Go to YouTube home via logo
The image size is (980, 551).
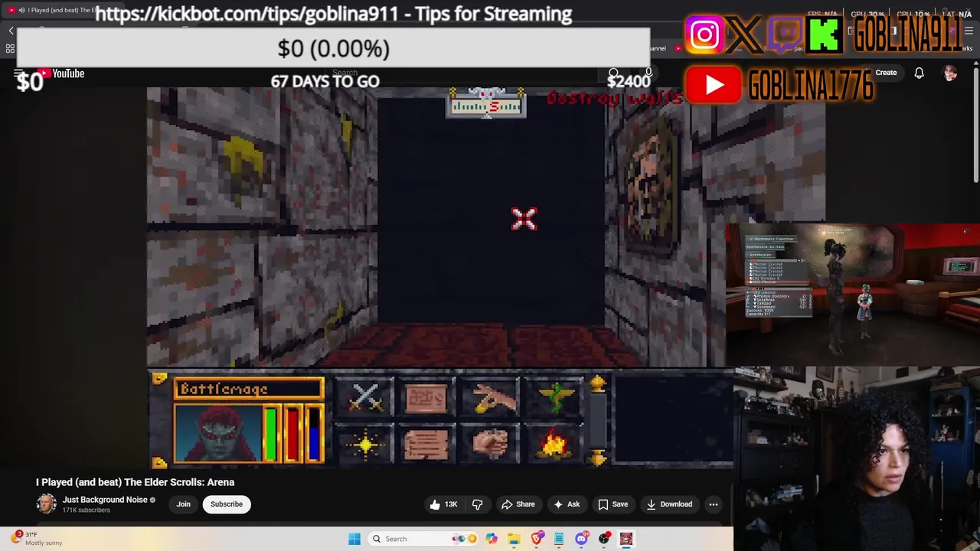60,73
